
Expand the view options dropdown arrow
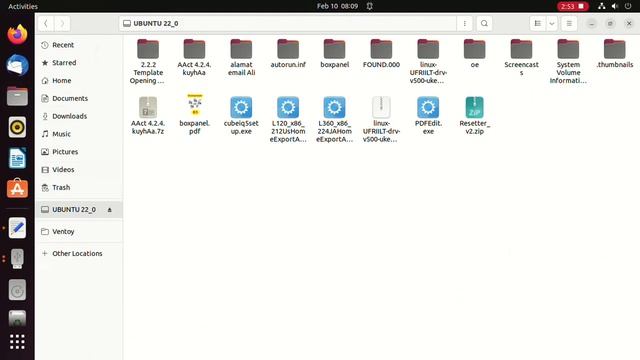click(x=551, y=23)
